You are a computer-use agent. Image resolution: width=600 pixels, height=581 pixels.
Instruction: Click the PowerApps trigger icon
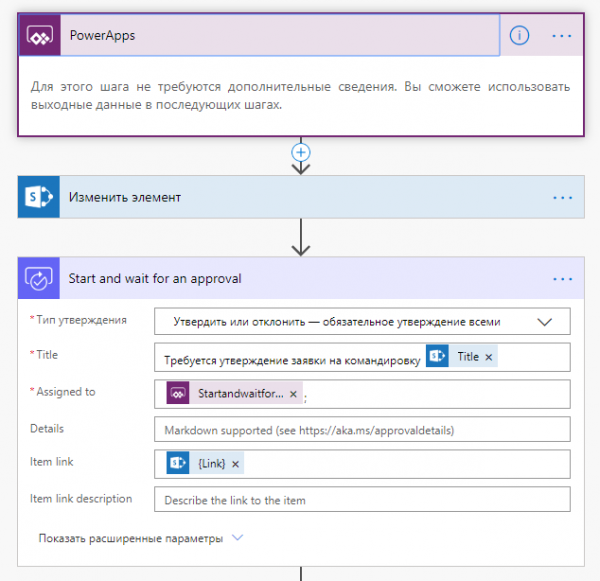click(38, 36)
